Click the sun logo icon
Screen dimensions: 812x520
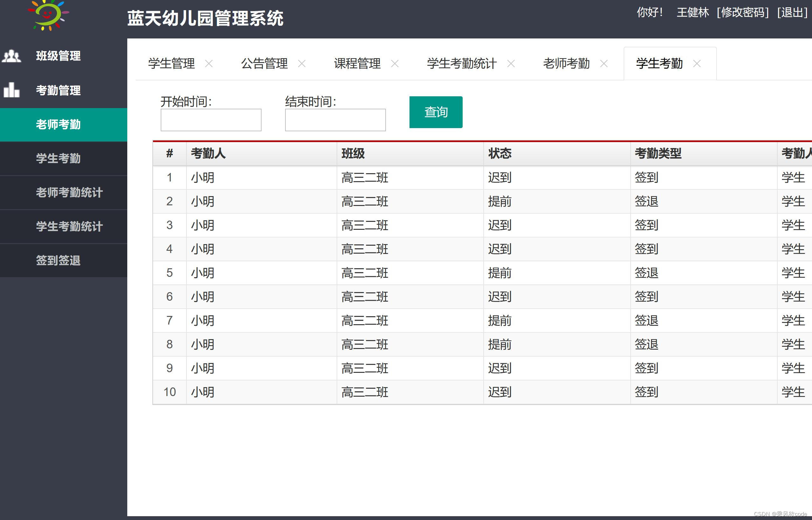(x=49, y=15)
